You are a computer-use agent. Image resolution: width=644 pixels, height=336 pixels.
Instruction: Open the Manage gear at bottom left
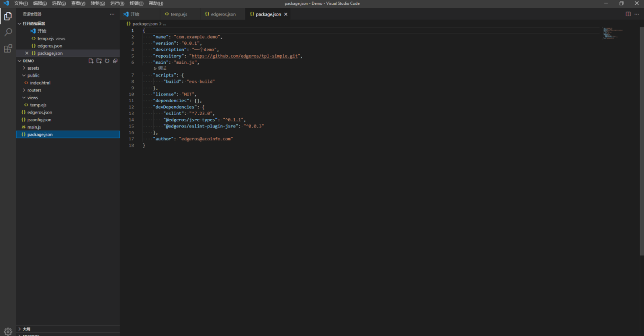click(x=8, y=331)
